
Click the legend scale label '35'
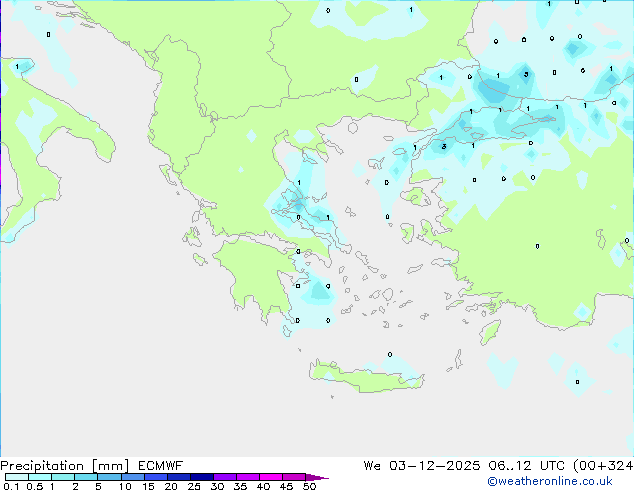(x=240, y=486)
